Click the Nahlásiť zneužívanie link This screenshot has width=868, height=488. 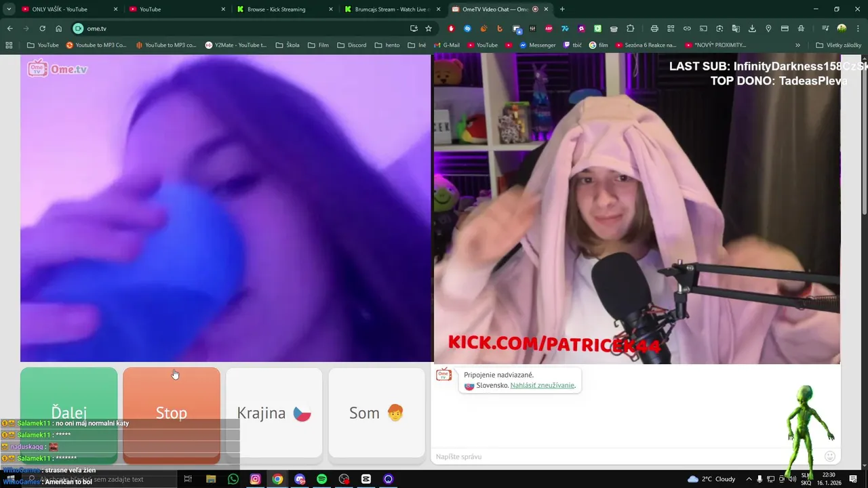pos(542,385)
